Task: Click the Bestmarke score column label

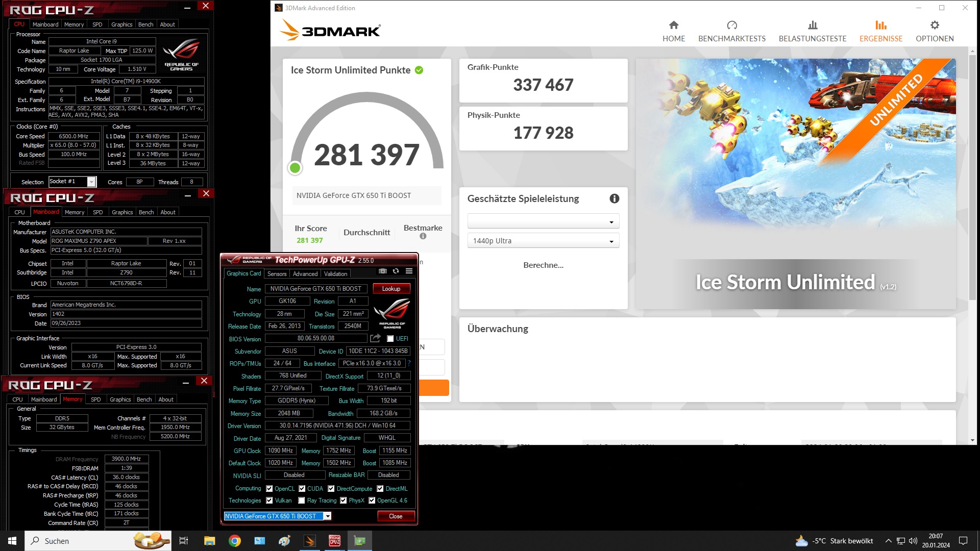Action: click(x=423, y=228)
